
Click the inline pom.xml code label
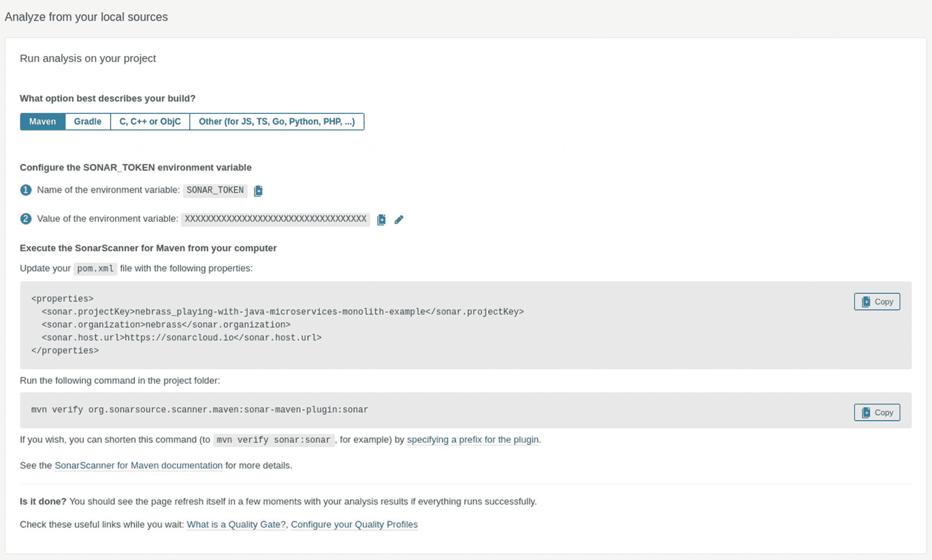95,268
